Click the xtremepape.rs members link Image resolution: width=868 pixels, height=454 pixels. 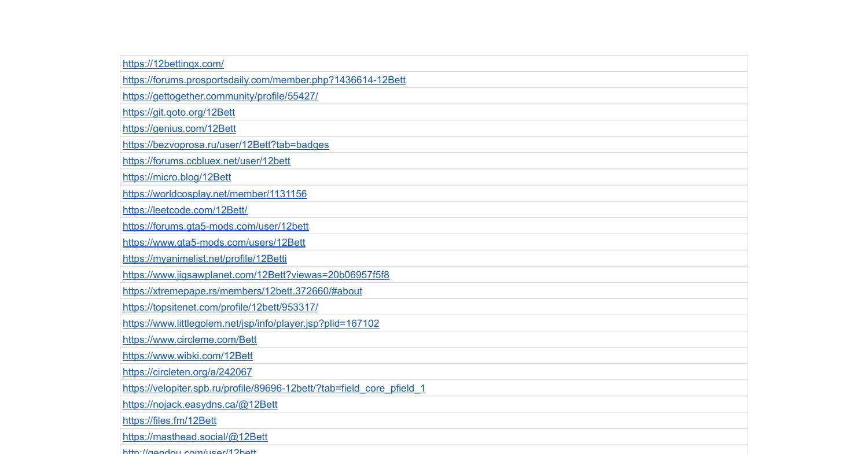coord(242,291)
